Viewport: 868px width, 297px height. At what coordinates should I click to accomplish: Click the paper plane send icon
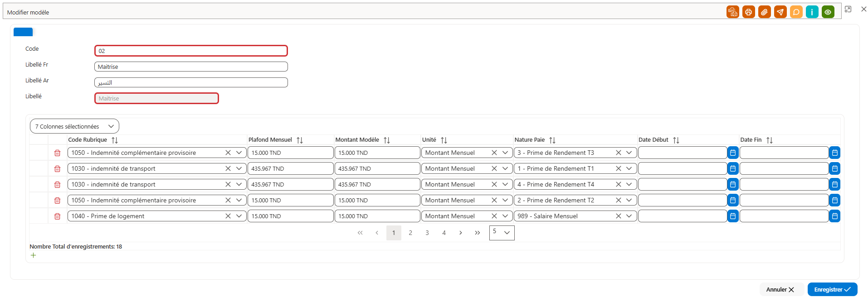point(780,12)
